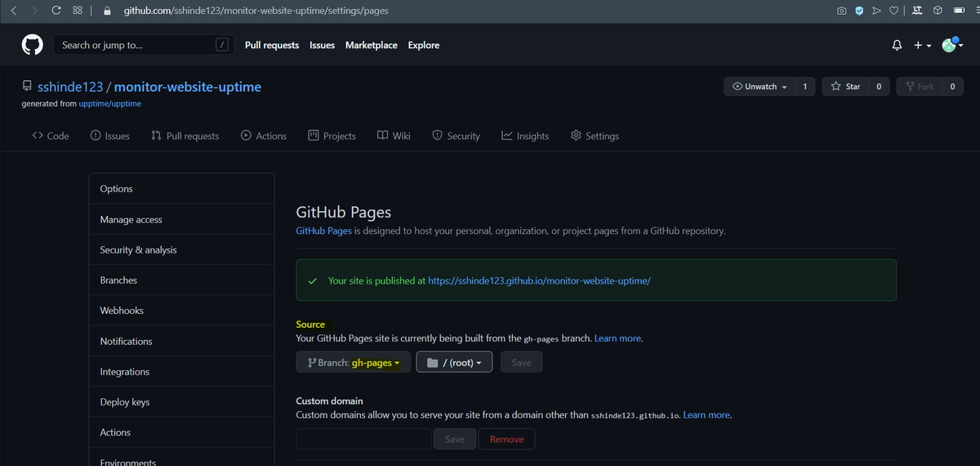980x466 pixels.
Task: Go to Marketplace
Action: coord(372,45)
